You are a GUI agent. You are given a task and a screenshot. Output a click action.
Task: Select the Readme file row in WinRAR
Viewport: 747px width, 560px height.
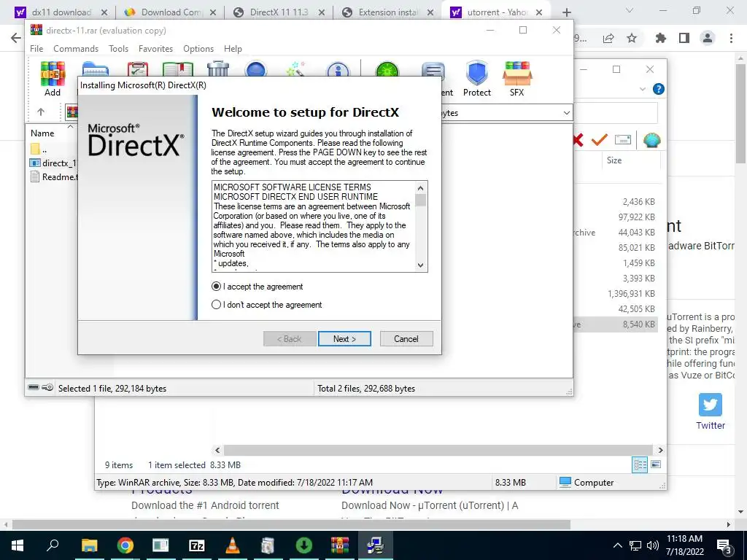(53, 176)
